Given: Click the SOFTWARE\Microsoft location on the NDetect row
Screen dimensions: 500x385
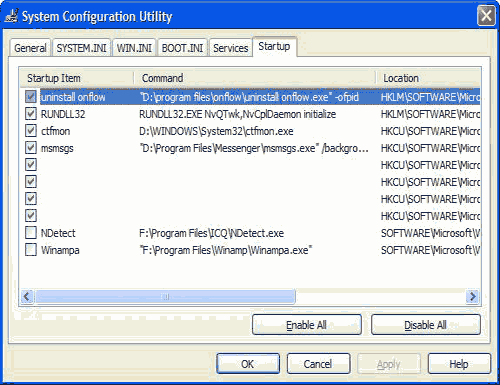Looking at the screenshot, I should pyautogui.click(x=430, y=233).
